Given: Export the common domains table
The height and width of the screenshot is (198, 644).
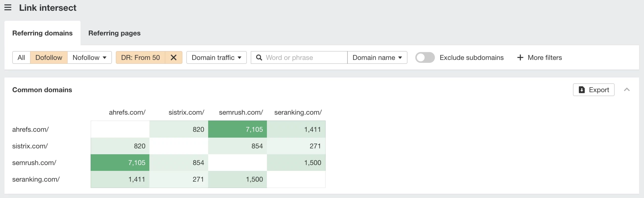Looking at the screenshot, I should coord(594,90).
